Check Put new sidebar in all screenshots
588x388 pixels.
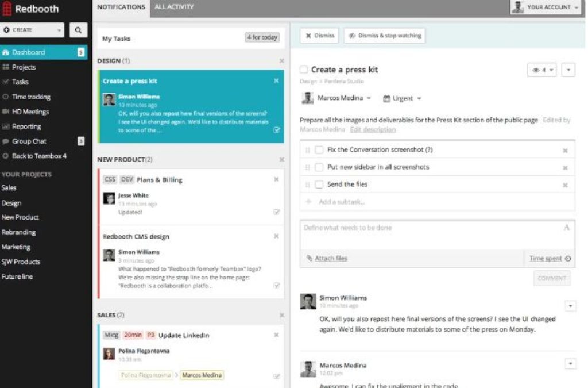[319, 167]
